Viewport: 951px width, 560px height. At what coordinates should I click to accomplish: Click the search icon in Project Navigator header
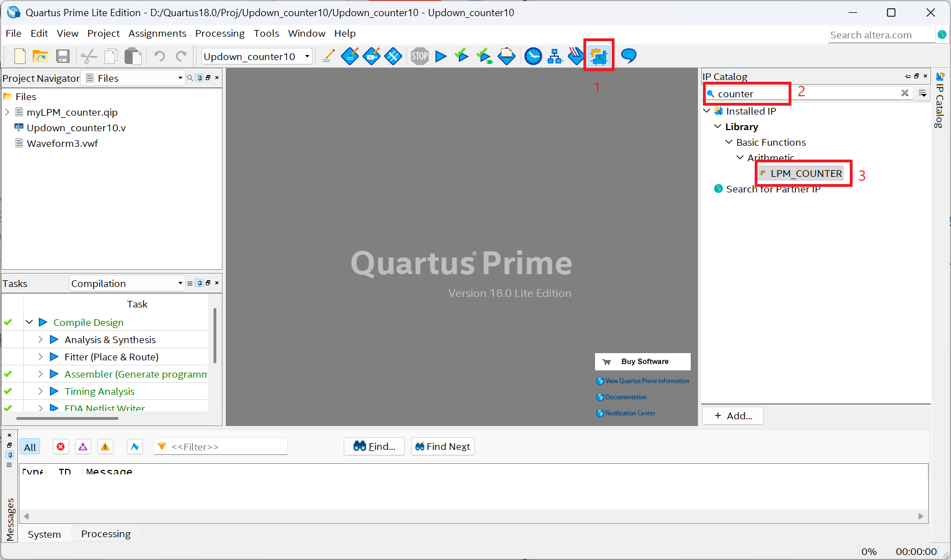coord(190,78)
